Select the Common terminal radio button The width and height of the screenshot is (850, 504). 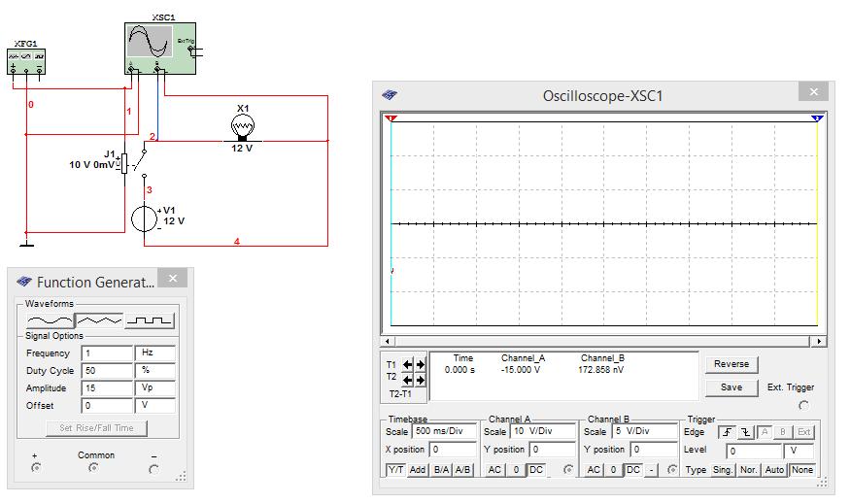(x=93, y=467)
